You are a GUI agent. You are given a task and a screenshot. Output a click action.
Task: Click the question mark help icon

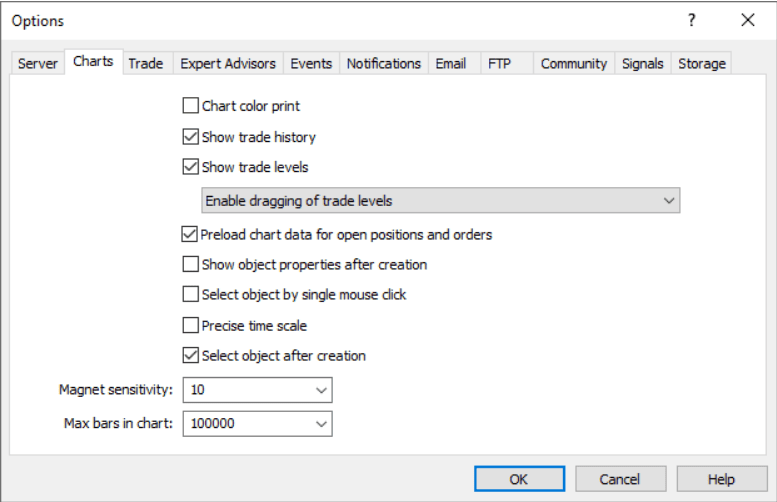(x=691, y=20)
